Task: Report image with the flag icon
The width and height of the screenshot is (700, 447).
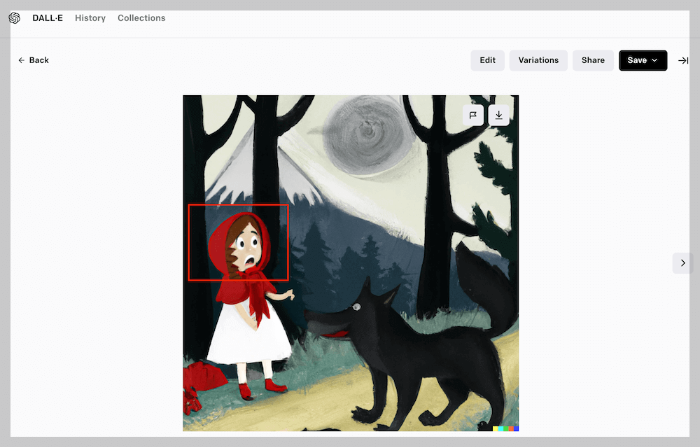Action: (473, 116)
